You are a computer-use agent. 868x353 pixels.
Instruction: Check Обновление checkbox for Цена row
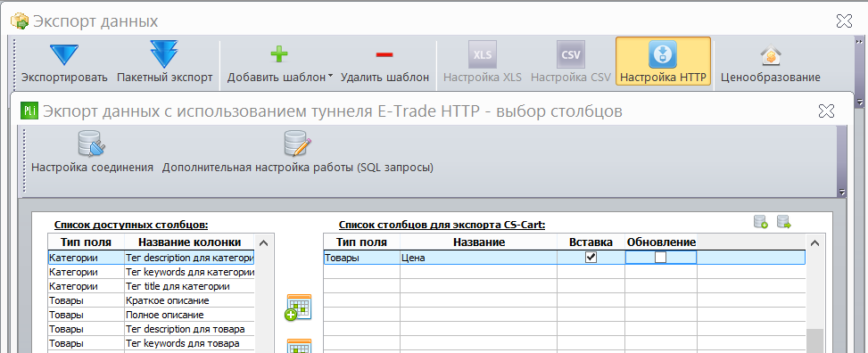pos(660,257)
